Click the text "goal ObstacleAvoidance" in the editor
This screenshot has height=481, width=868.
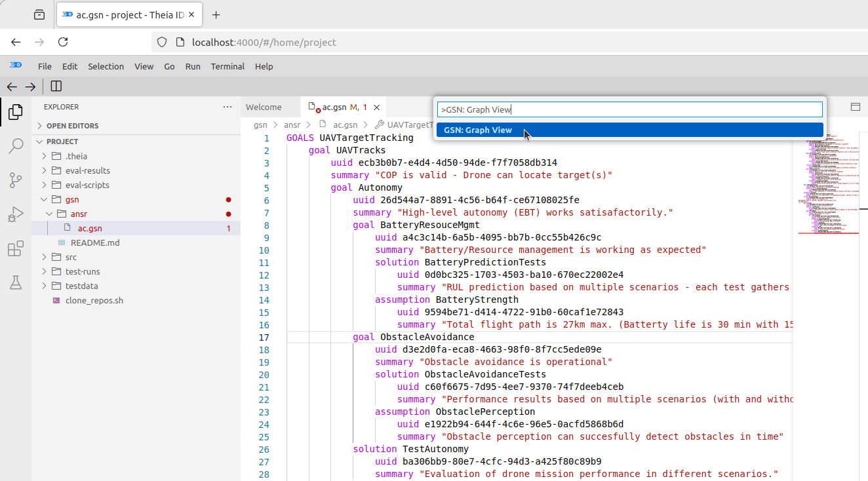(x=413, y=337)
